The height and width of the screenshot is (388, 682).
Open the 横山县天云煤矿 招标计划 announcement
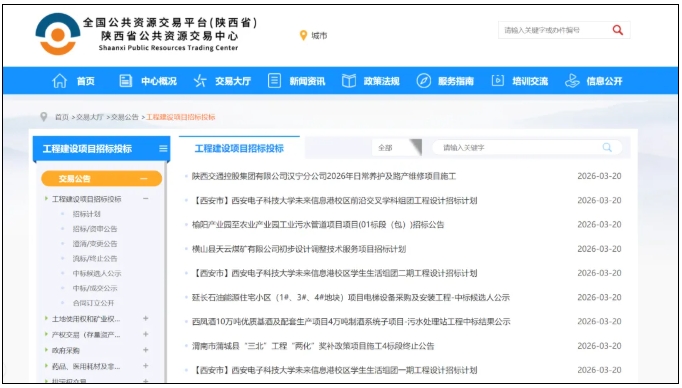(299, 249)
